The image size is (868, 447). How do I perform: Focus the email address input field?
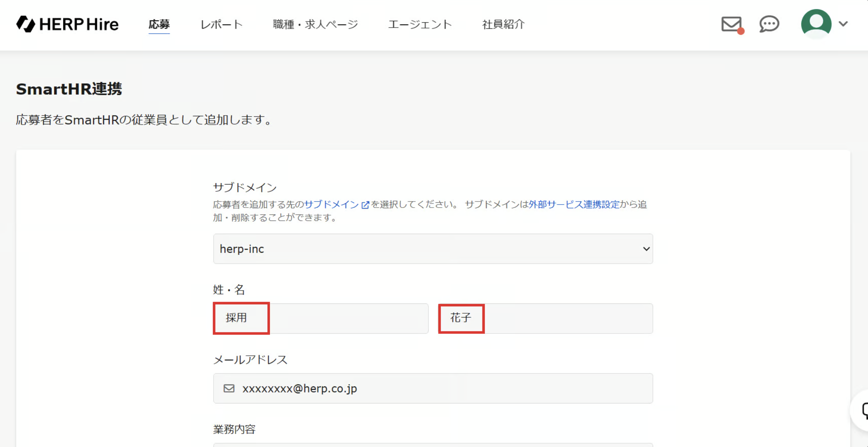tap(447, 388)
